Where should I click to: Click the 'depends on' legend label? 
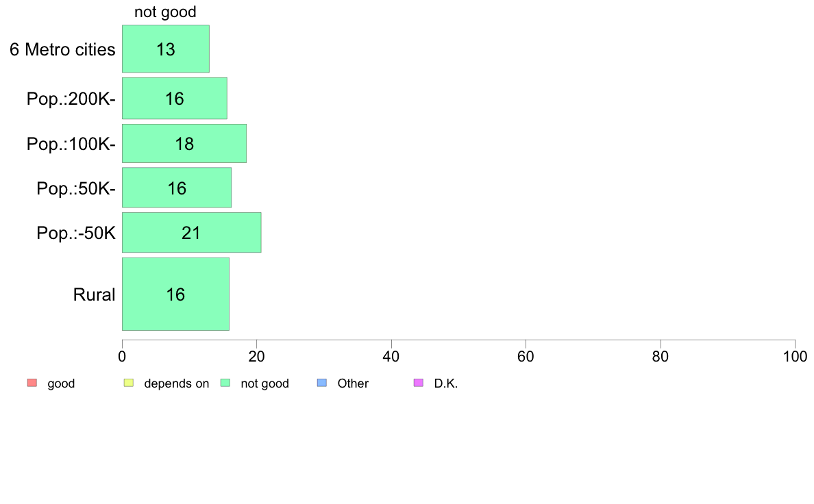[177, 383]
